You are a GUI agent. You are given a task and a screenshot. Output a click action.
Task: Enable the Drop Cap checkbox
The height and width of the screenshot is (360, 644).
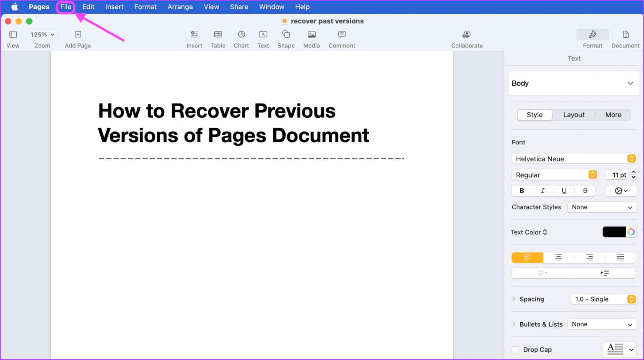click(516, 350)
